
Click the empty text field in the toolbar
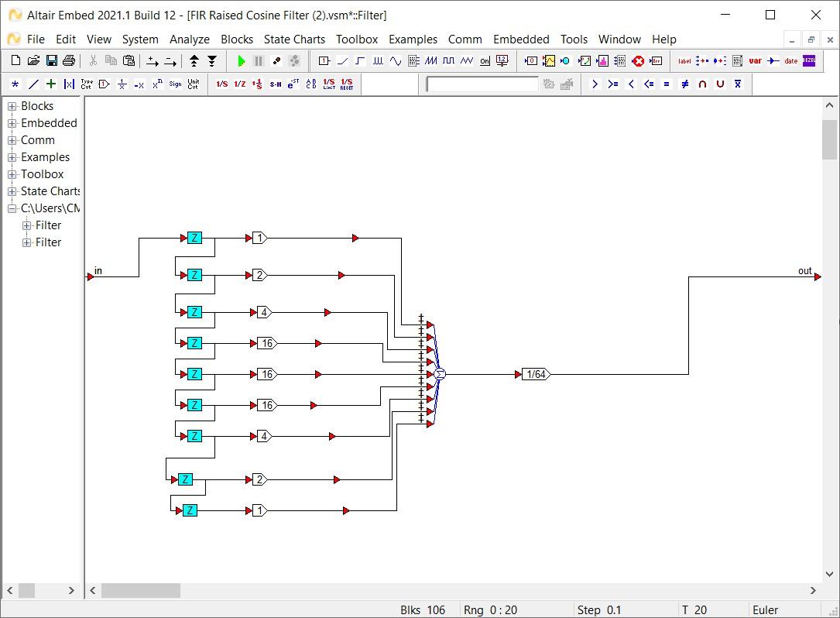tap(482, 84)
